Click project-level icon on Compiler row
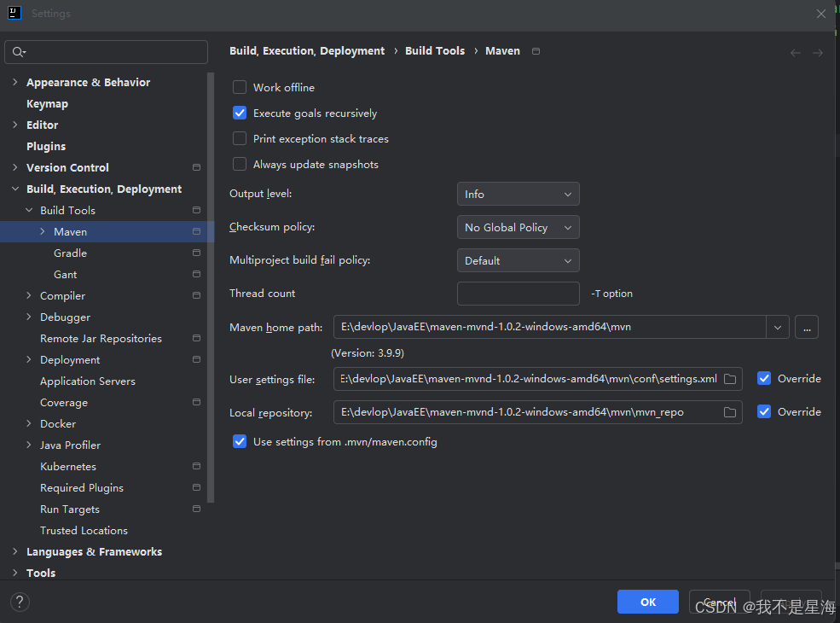Screen dimensions: 840x623 pos(197,295)
